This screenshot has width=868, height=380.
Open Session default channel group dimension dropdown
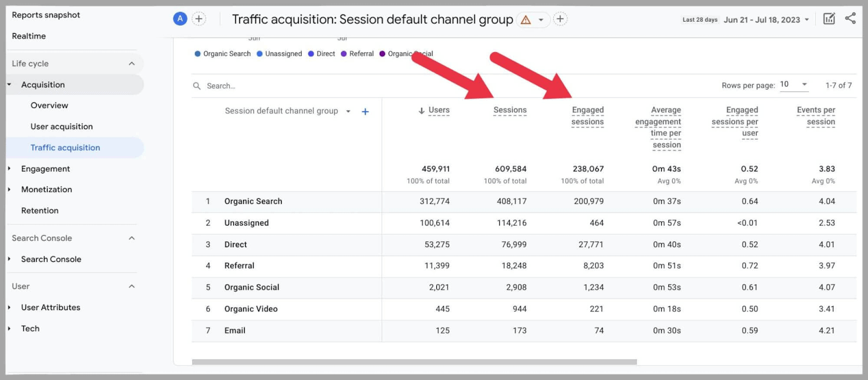[348, 111]
